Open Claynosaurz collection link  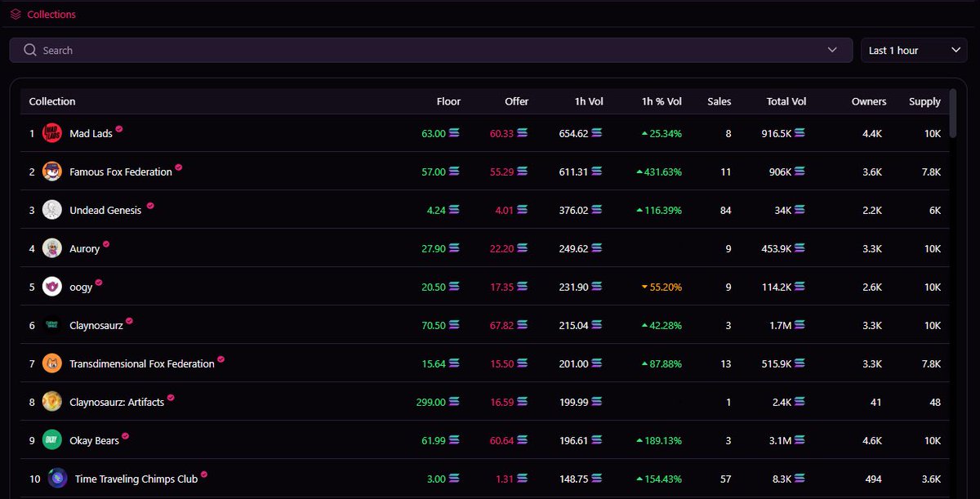click(96, 325)
